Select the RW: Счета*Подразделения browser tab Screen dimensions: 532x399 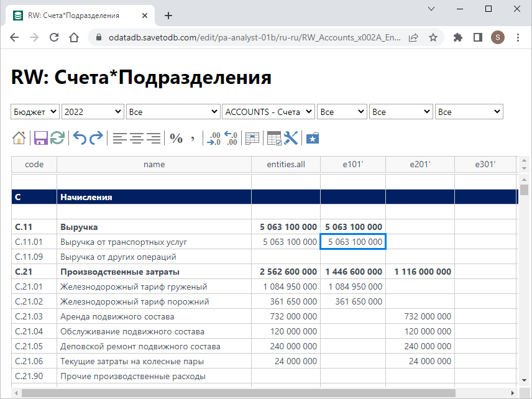click(73, 16)
